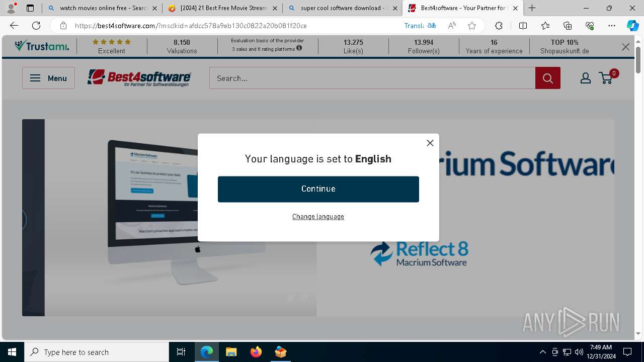Click the Continue button in popup
The width and height of the screenshot is (644, 362).
[318, 189]
